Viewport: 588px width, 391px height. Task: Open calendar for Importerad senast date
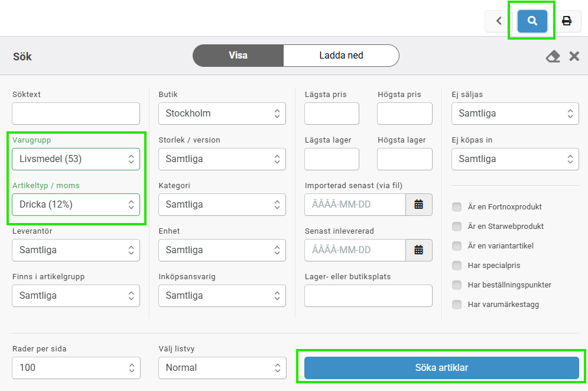[x=418, y=205]
